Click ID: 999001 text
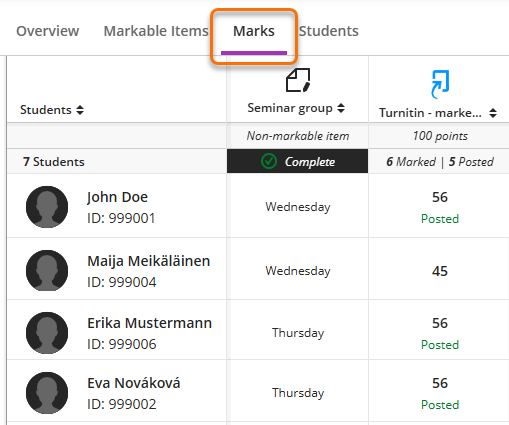This screenshot has width=509, height=425. (x=121, y=218)
